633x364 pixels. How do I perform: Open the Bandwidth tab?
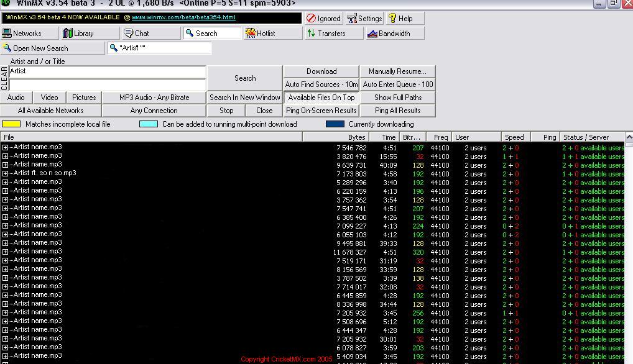[394, 34]
